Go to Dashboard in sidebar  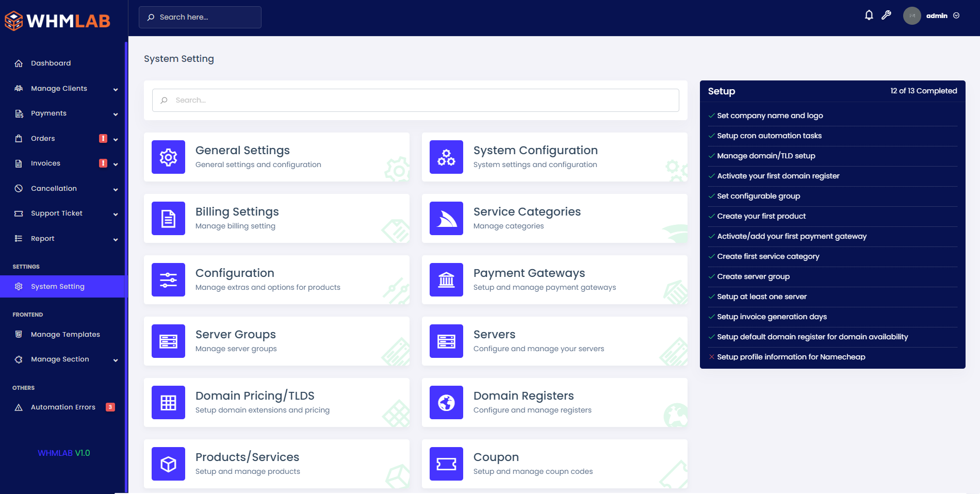[51, 63]
